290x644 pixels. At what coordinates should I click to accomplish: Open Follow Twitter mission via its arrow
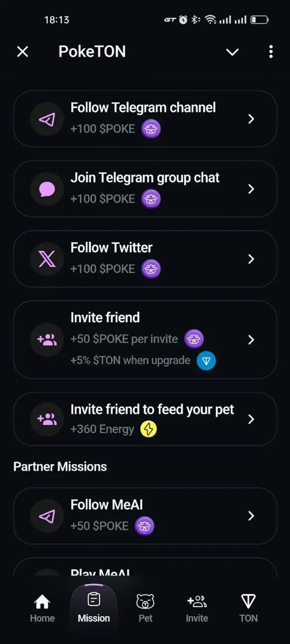point(251,259)
